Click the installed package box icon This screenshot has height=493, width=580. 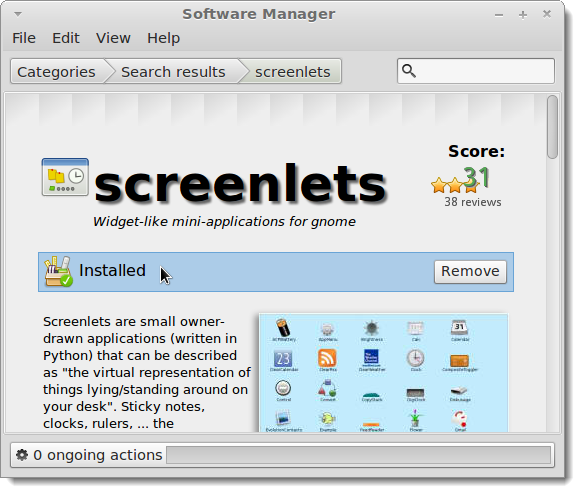pyautogui.click(x=58, y=272)
